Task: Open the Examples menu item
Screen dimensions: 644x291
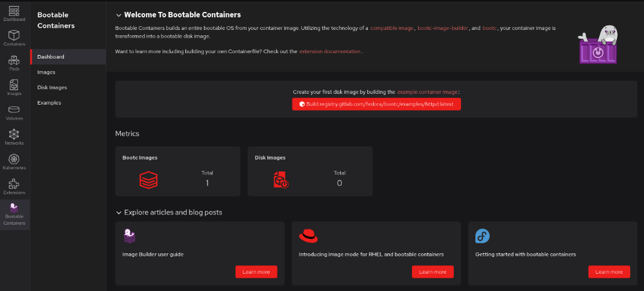Action: coord(49,103)
